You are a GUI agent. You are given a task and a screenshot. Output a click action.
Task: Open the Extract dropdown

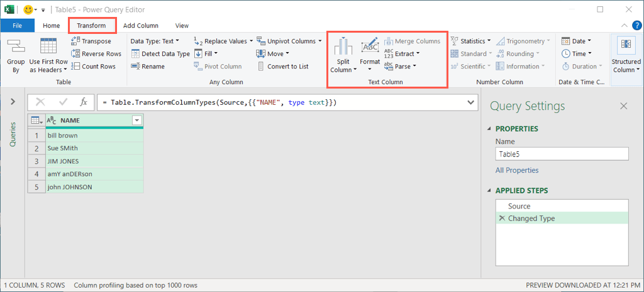click(402, 54)
